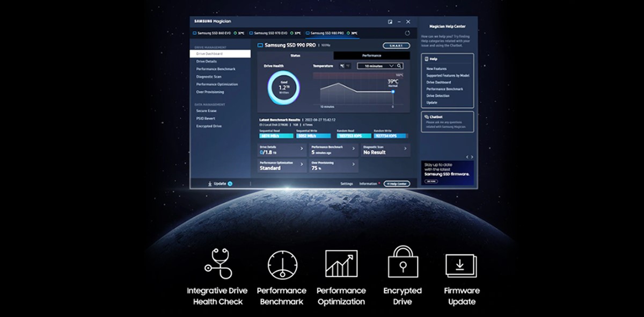
Task: Click the Help Center button
Action: (397, 184)
